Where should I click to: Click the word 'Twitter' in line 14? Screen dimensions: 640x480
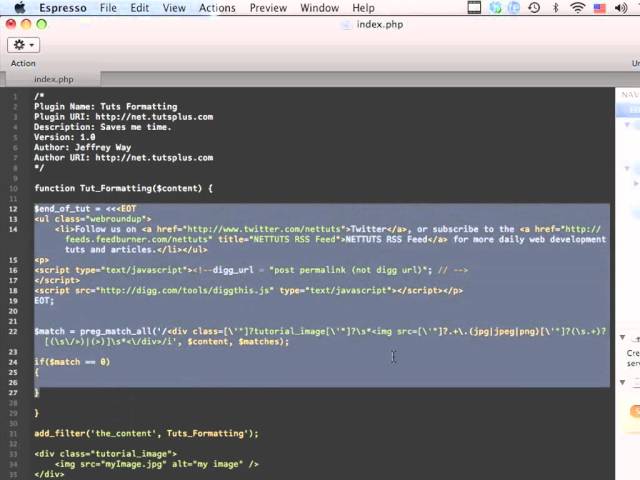click(369, 229)
